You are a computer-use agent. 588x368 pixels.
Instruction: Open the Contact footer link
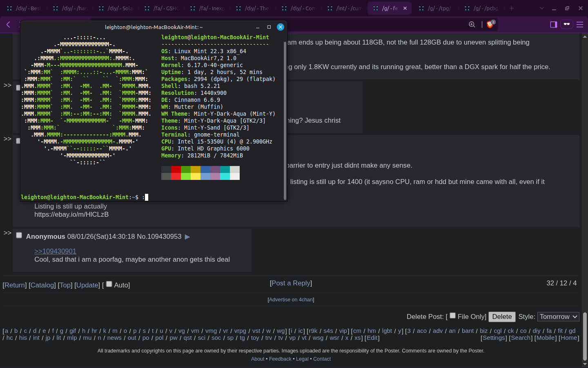click(x=322, y=359)
